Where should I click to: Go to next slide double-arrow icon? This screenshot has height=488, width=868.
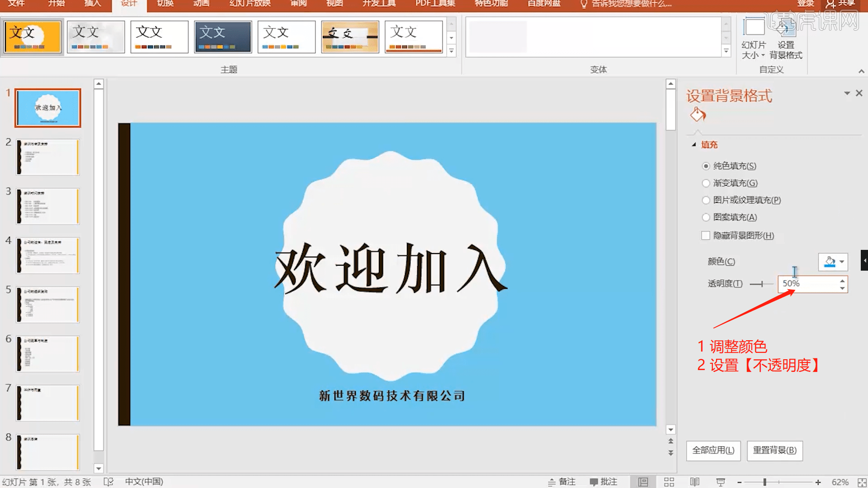[671, 453]
